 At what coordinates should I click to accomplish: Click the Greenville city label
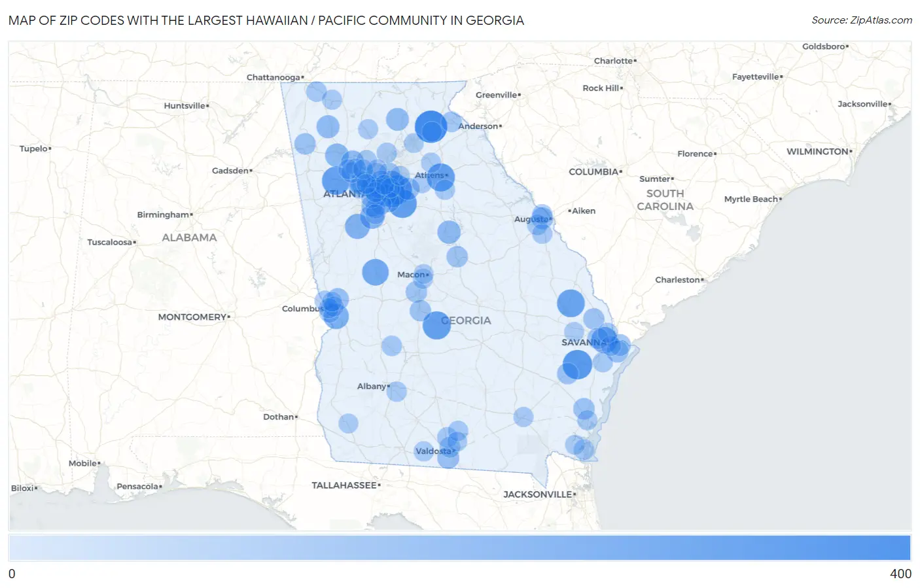(x=496, y=95)
